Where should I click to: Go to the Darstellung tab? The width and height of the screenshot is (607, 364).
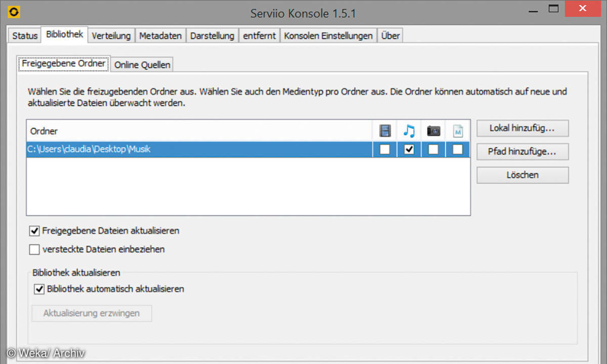pyautogui.click(x=212, y=35)
